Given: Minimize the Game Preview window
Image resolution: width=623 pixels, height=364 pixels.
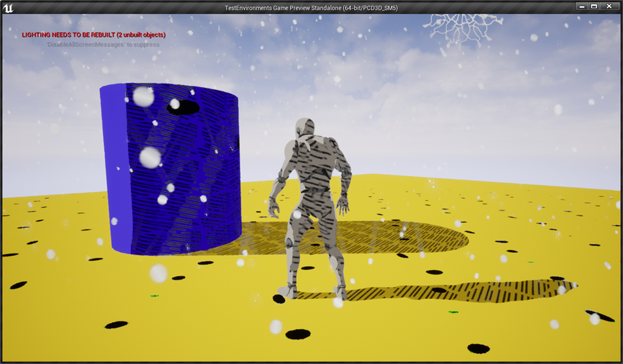Looking at the screenshot, I should click(582, 6).
